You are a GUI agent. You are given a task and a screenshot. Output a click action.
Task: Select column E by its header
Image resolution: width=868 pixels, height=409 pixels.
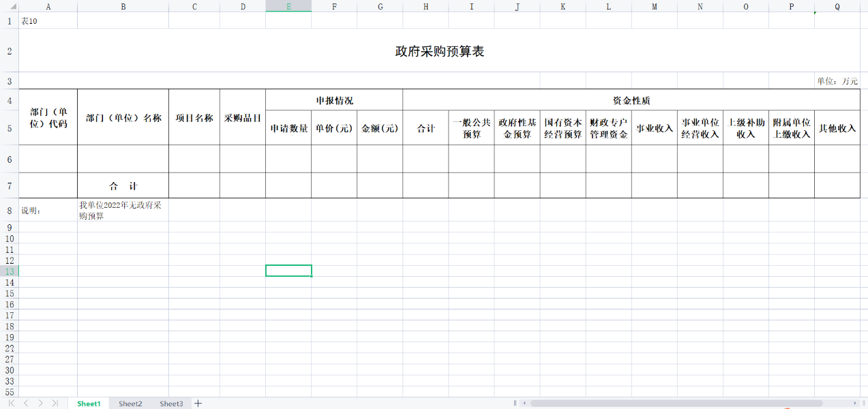click(288, 6)
